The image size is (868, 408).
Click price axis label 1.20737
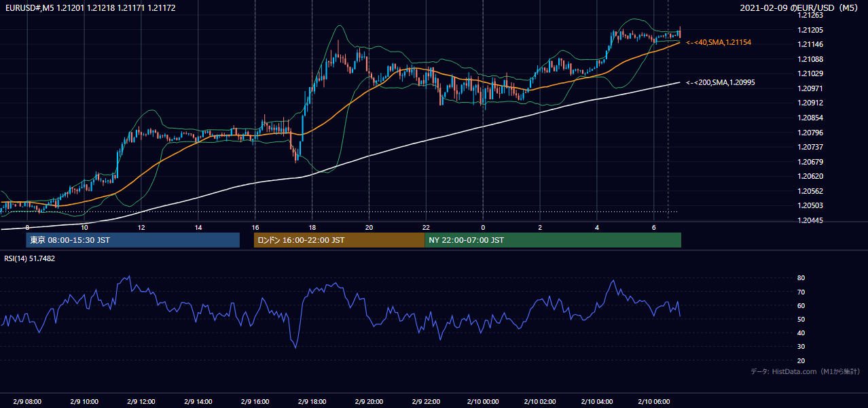point(810,147)
